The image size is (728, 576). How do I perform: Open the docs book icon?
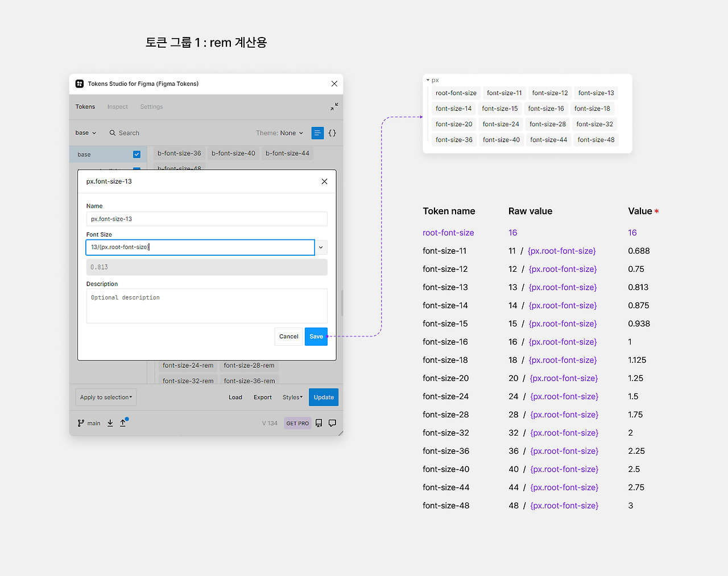click(x=319, y=423)
